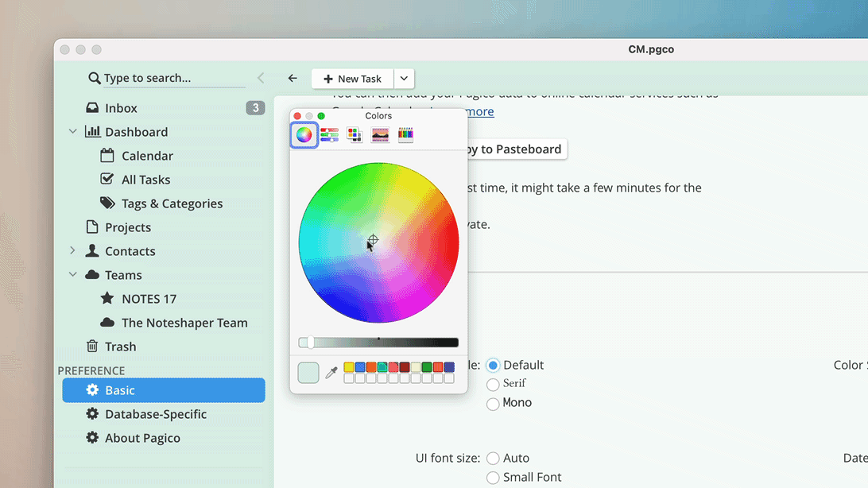This screenshot has width=868, height=488.
Task: Follow the 'more' hyperlink
Action: pos(480,111)
